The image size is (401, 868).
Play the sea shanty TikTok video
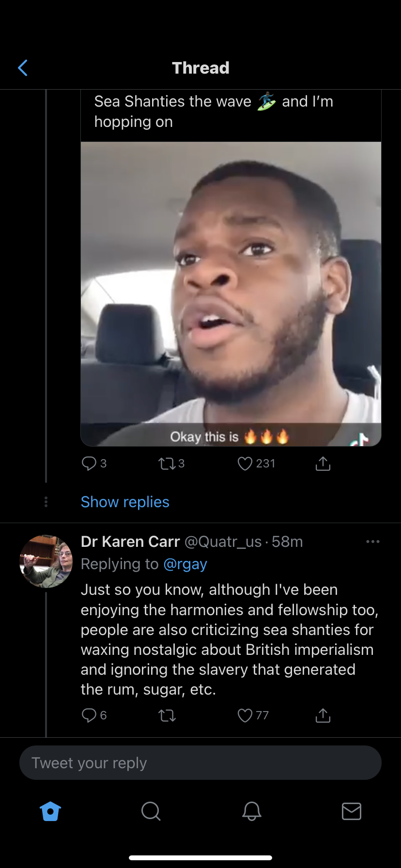(231, 294)
